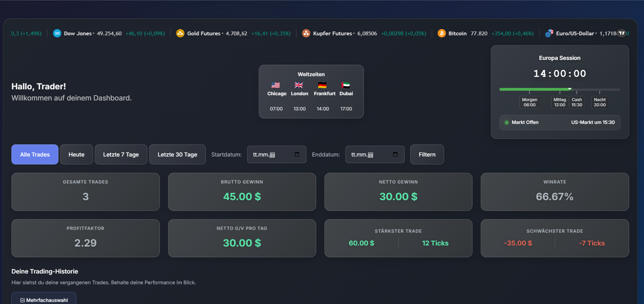Click the Frankfurt 14:00 time
The height and width of the screenshot is (304, 644).
click(323, 109)
